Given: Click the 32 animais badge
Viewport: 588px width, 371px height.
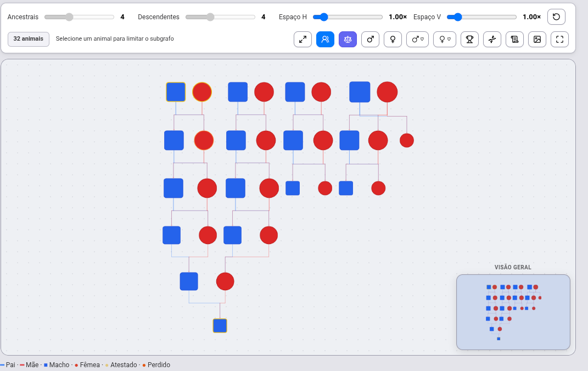Looking at the screenshot, I should [x=29, y=39].
